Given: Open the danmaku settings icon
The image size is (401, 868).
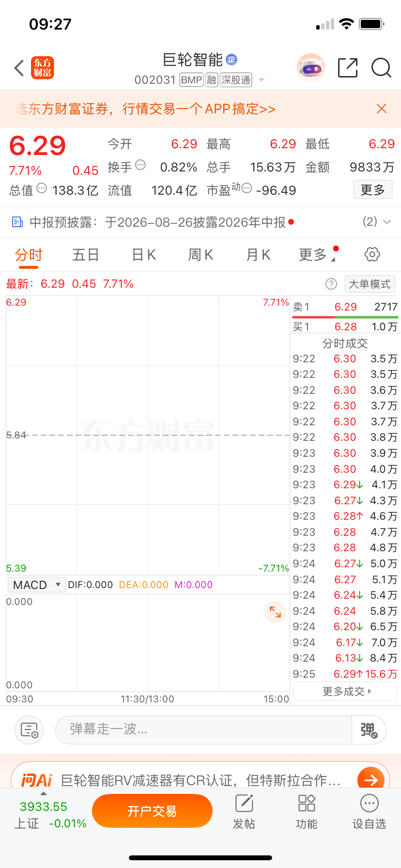Looking at the screenshot, I should click(x=29, y=729).
